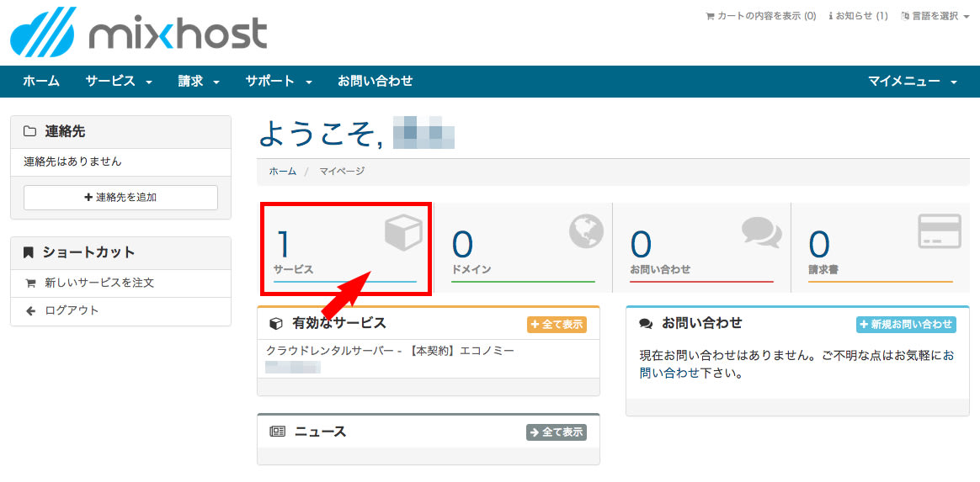The image size is (980, 482).
Task: Select 新しいサービスを注文 shortcut
Action: (120, 283)
